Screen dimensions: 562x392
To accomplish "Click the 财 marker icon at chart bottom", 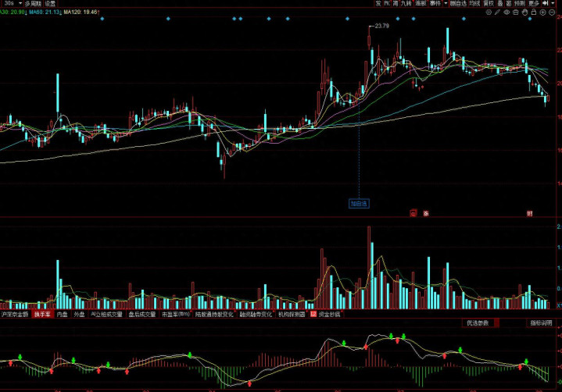I will [529, 213].
